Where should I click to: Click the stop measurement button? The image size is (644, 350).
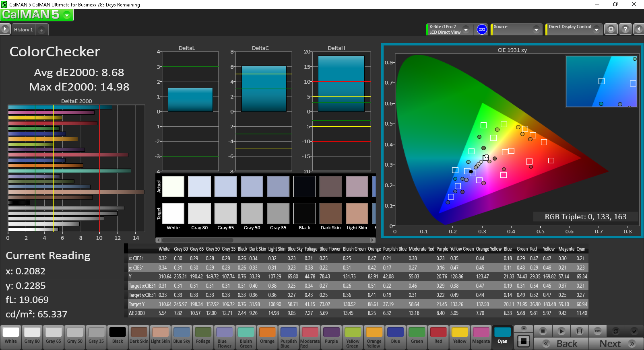543,331
